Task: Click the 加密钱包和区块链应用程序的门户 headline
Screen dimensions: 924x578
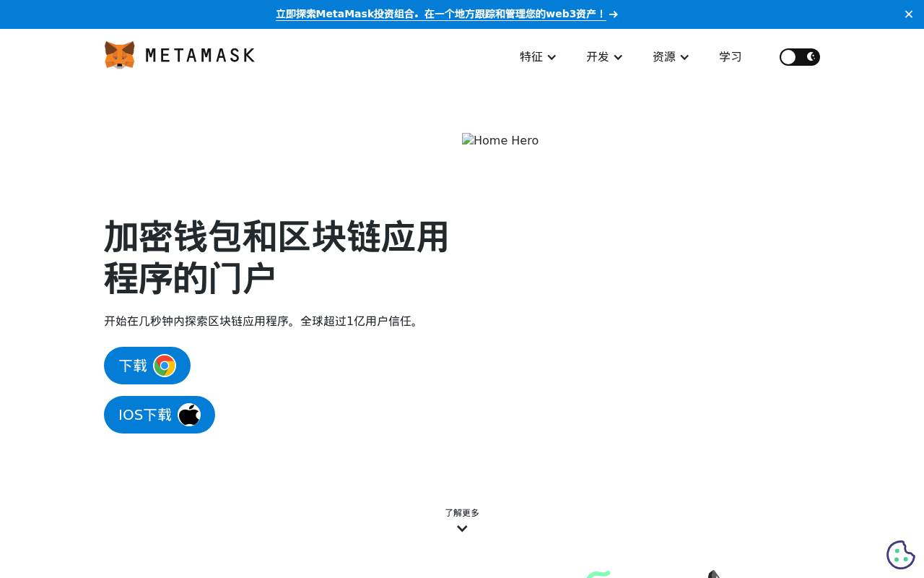Action: coord(276,257)
